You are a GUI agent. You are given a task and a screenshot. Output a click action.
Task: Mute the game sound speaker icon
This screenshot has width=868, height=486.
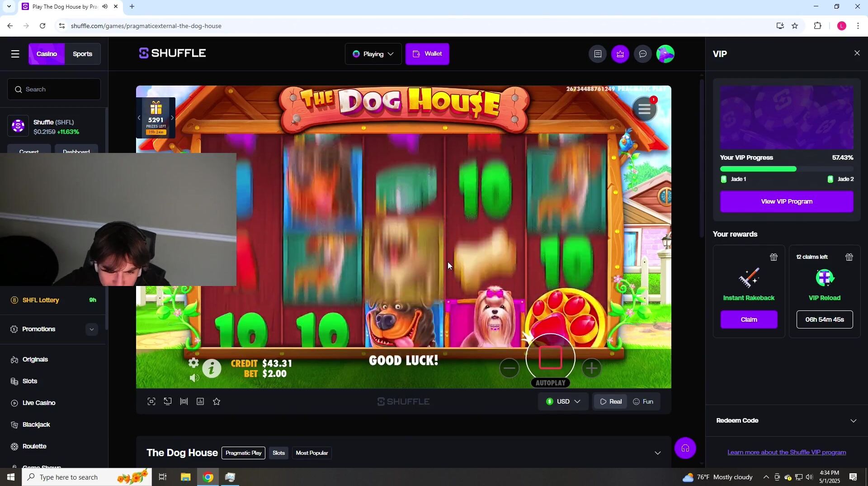click(194, 378)
